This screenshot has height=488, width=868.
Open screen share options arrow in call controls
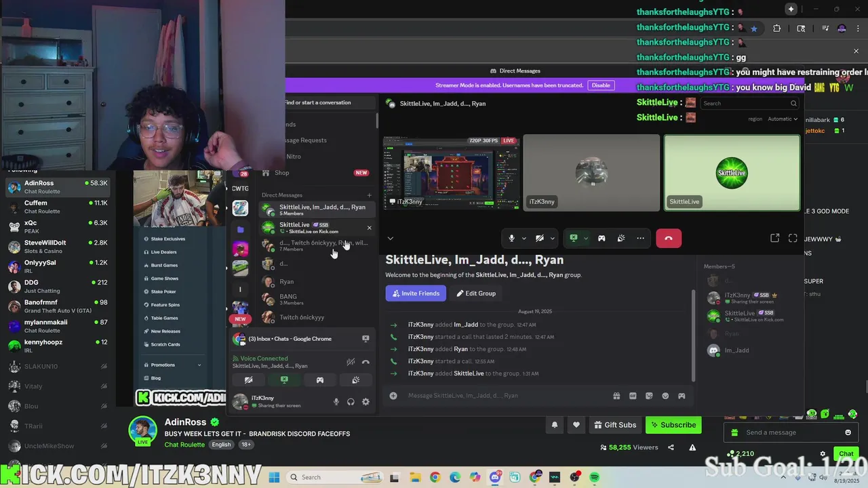[x=585, y=239]
